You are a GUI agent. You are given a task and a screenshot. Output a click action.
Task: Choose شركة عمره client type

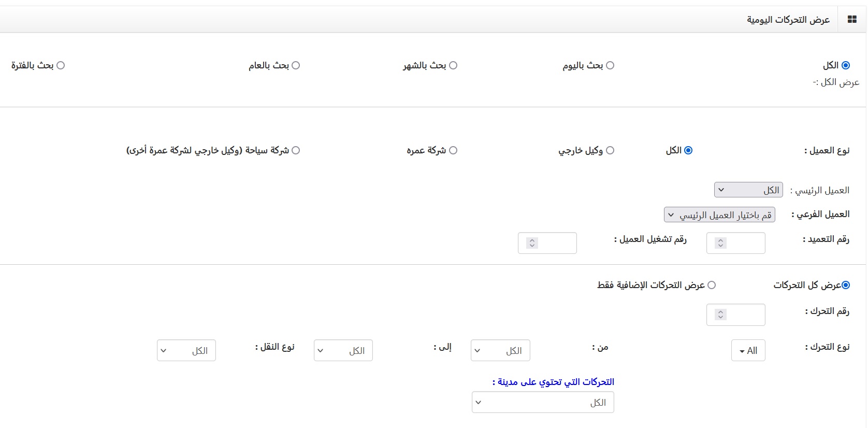(x=453, y=150)
